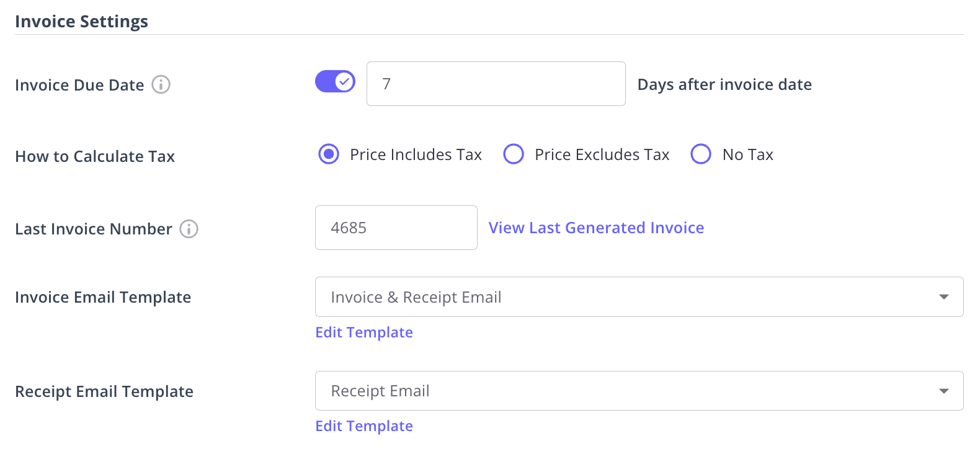Click Edit Template under Receipt Email Template
Image resolution: width=980 pixels, height=454 pixels.
pos(364,426)
